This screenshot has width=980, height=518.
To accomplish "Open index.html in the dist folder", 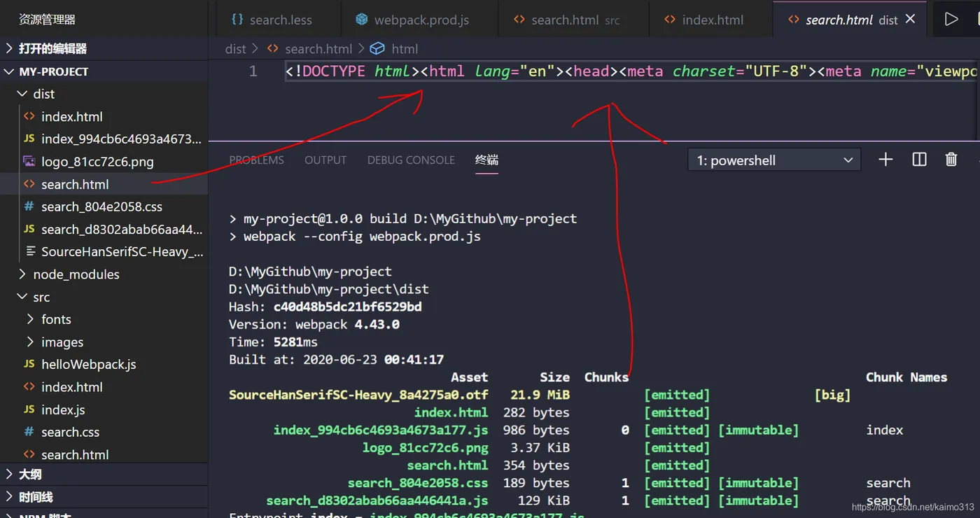I will [104, 117].
